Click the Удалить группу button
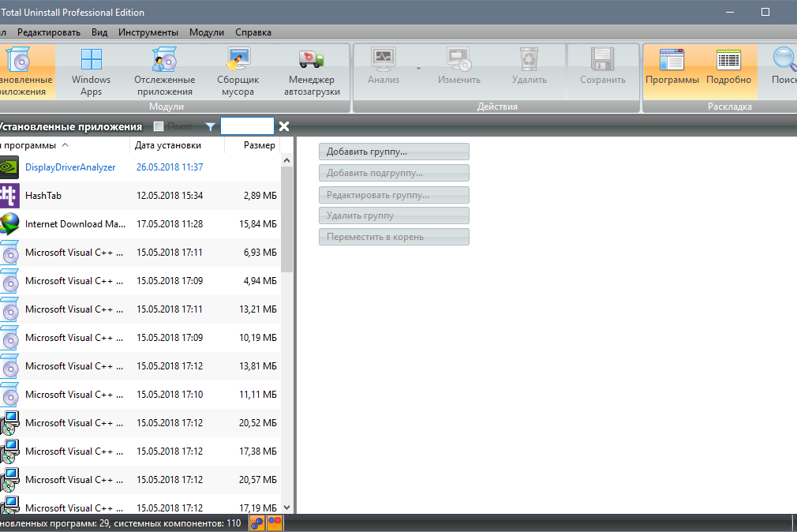This screenshot has width=797, height=532. 394,215
